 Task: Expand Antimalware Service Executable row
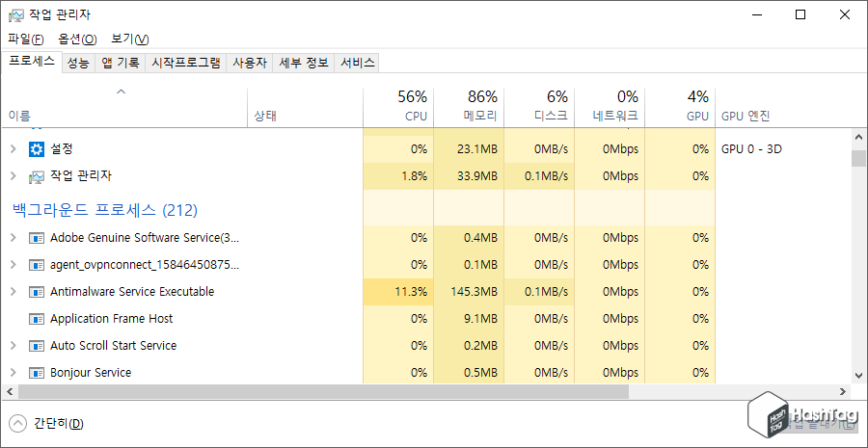14,292
